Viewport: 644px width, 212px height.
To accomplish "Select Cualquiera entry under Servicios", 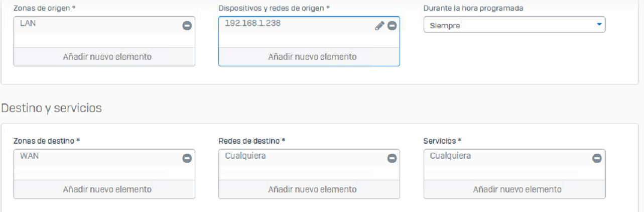I will tap(450, 156).
